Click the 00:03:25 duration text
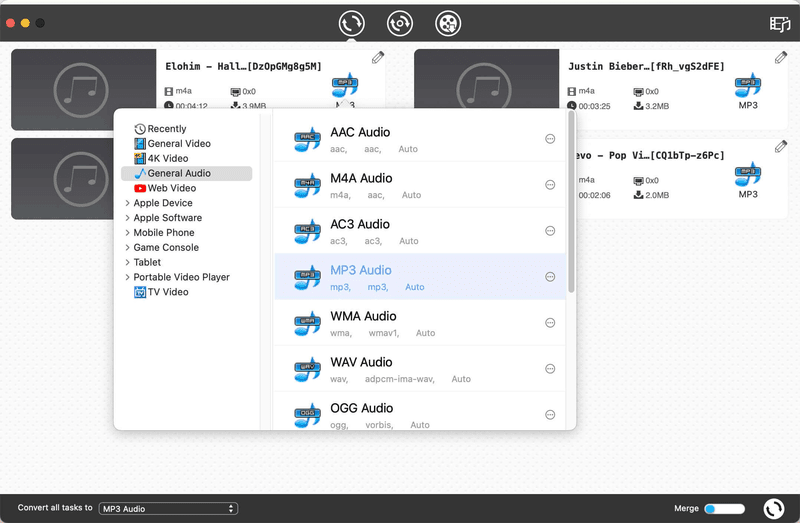The height and width of the screenshot is (523, 800). (x=594, y=106)
